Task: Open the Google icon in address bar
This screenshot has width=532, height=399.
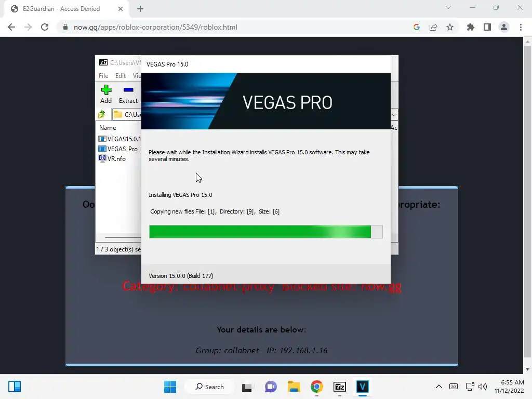Action: coord(417,27)
